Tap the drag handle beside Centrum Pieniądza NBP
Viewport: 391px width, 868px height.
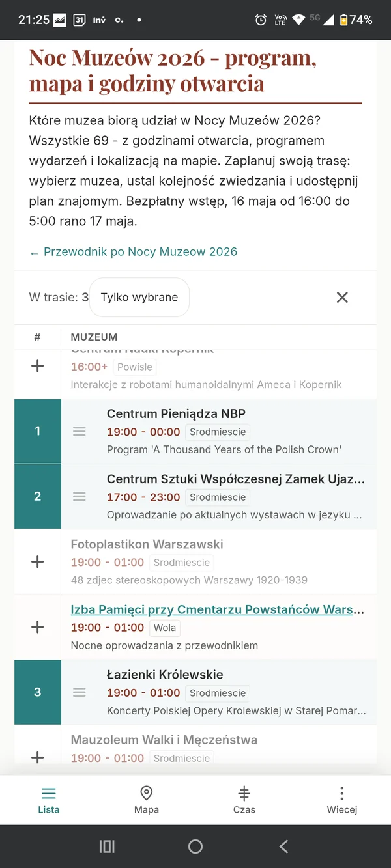click(79, 431)
